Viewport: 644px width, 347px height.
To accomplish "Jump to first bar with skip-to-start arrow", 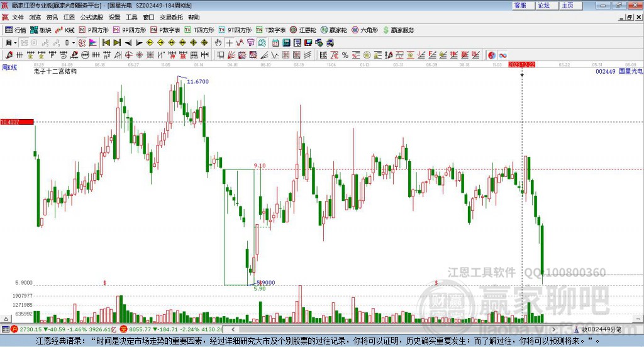I will [106, 43].
